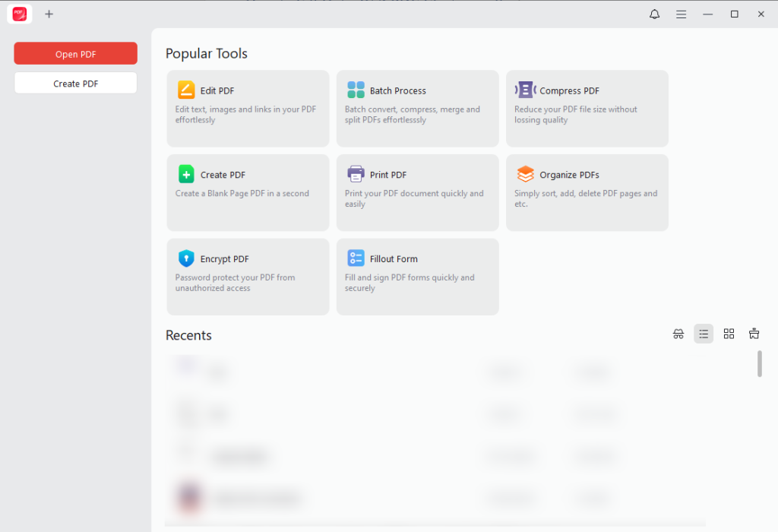The height and width of the screenshot is (532, 778).
Task: Switch Recents to list view
Action: coord(704,334)
